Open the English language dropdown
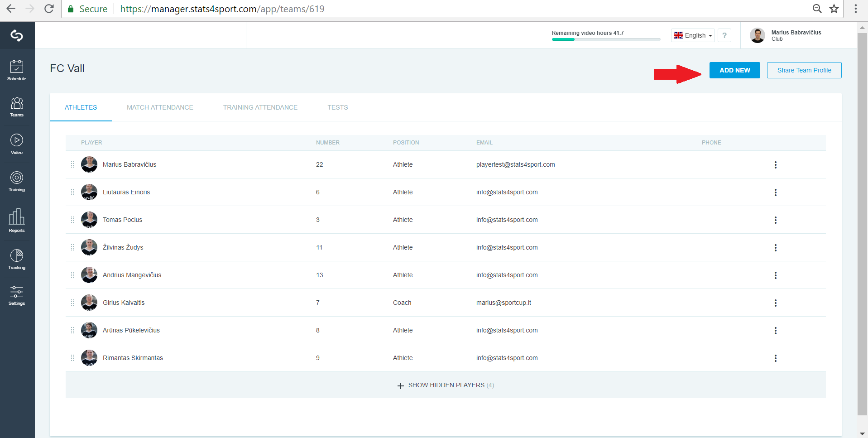This screenshot has height=438, width=868. click(x=693, y=35)
